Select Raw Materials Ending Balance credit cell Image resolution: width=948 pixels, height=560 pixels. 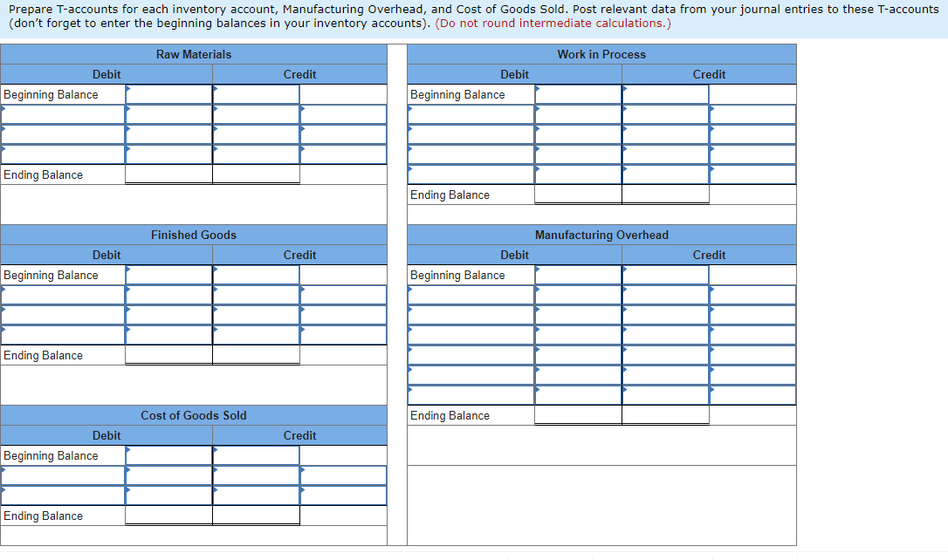(x=256, y=174)
